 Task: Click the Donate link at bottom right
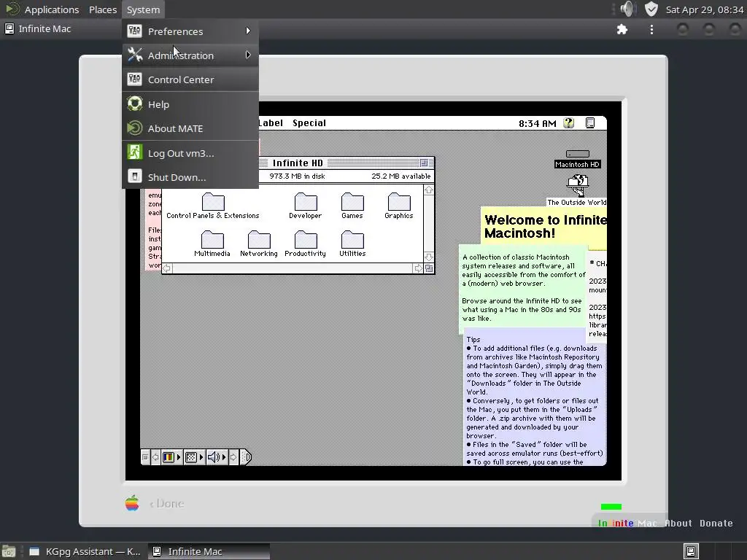(x=716, y=524)
